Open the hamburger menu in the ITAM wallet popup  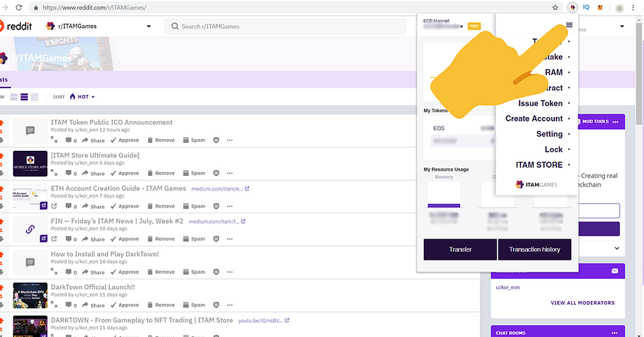pos(569,25)
